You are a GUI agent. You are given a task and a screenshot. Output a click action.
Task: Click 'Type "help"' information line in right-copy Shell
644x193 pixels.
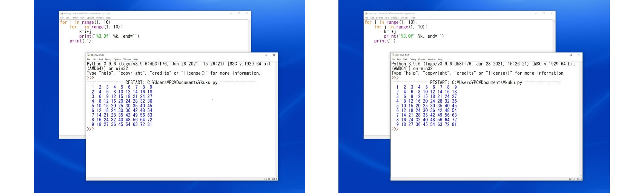click(478, 73)
